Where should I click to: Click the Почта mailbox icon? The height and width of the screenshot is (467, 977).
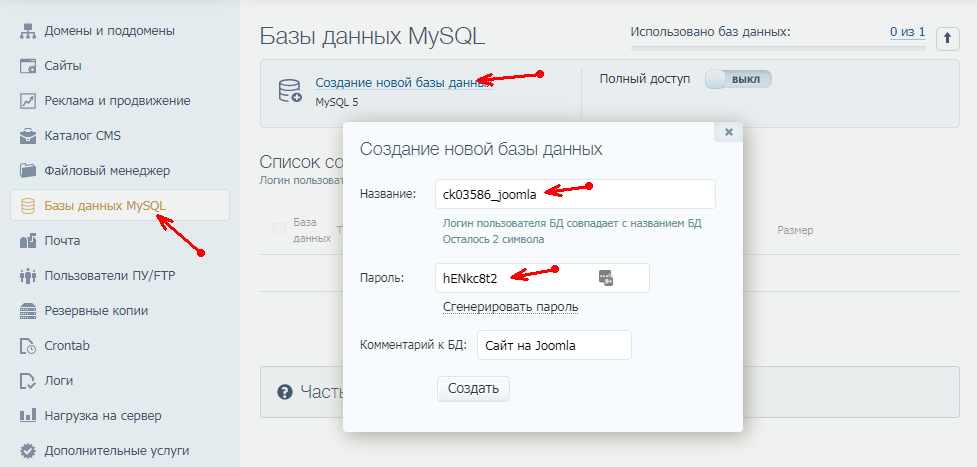pyautogui.click(x=28, y=241)
